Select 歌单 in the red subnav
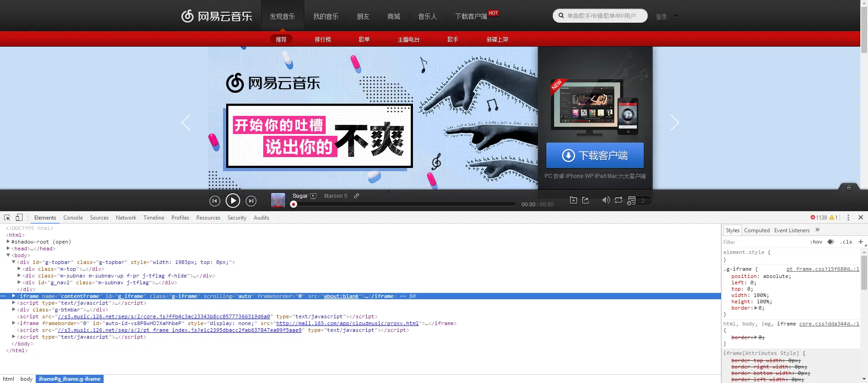The height and width of the screenshot is (383, 868). pos(364,39)
